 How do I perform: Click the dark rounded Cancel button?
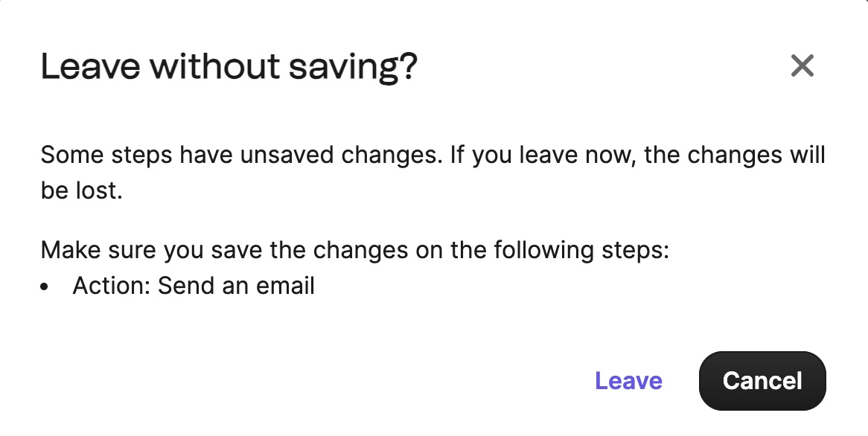coord(762,380)
